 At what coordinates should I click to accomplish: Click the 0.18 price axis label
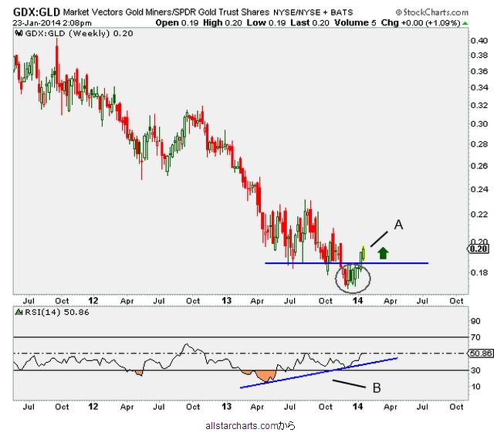coord(479,272)
